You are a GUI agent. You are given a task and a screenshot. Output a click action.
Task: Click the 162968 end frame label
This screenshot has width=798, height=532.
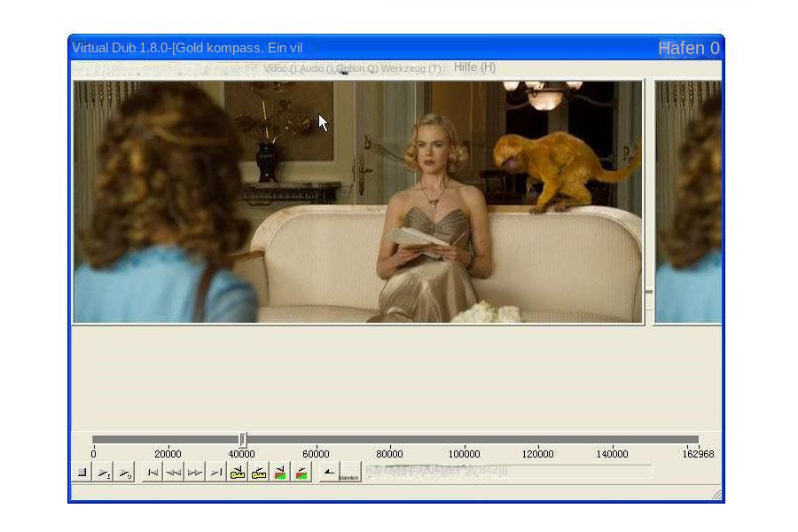pyautogui.click(x=698, y=454)
